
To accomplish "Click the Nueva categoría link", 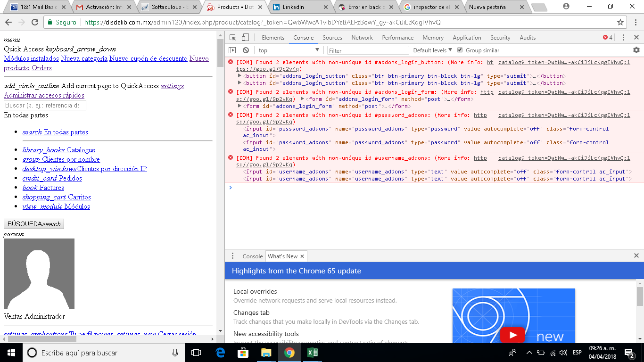I will [84, 58].
